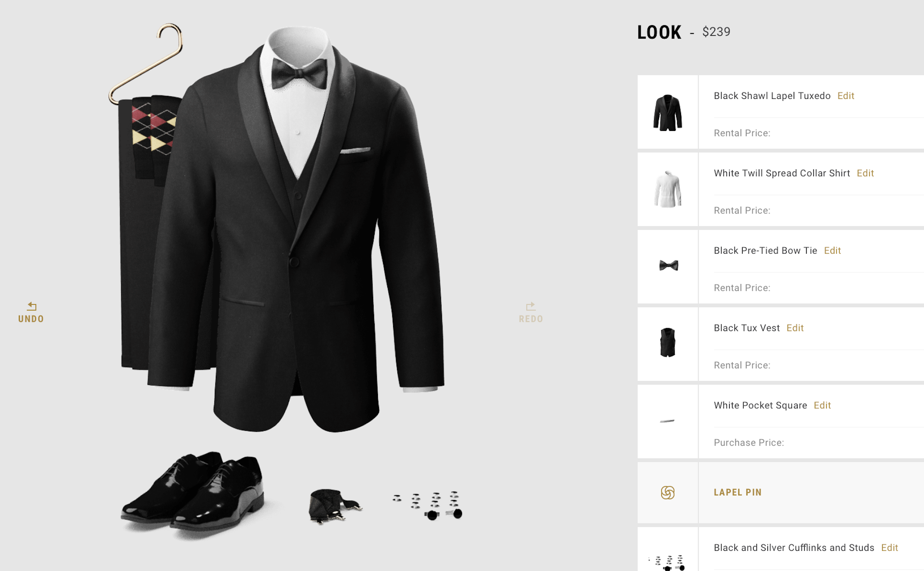Edit the White Pocket Square item
The height and width of the screenshot is (571, 924).
pos(822,405)
